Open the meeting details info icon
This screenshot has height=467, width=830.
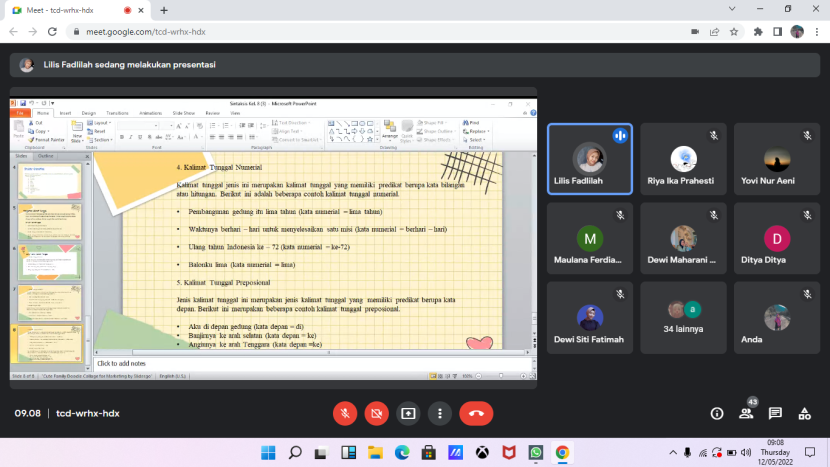click(717, 413)
